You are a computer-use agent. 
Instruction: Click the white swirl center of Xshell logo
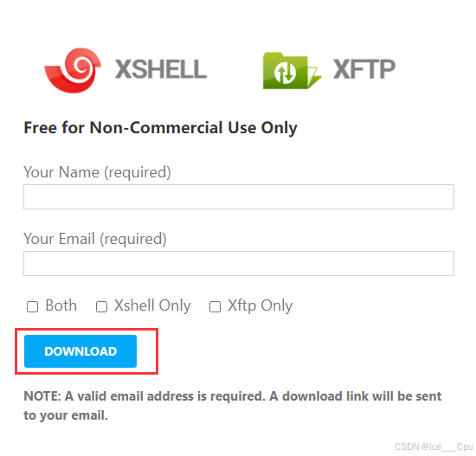[80, 65]
